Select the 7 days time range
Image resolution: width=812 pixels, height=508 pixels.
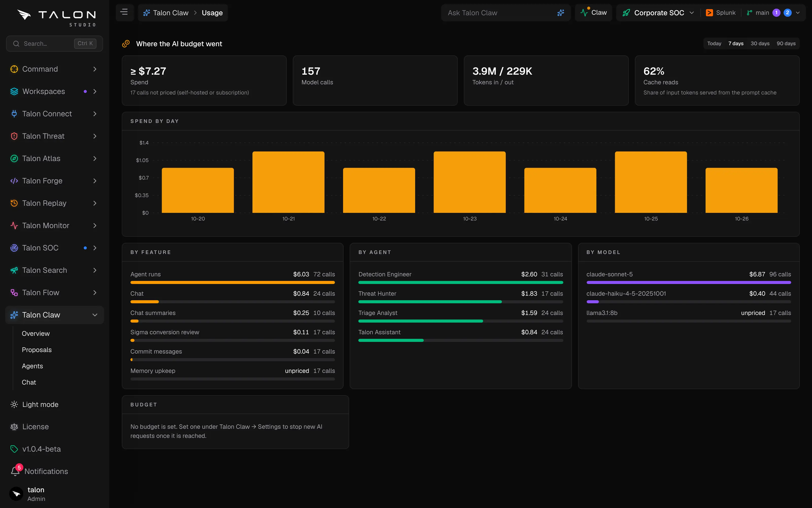[x=736, y=44]
